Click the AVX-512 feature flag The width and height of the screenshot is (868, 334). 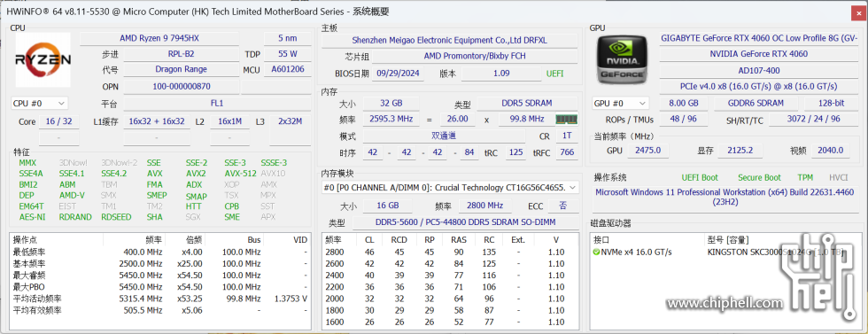(x=240, y=174)
